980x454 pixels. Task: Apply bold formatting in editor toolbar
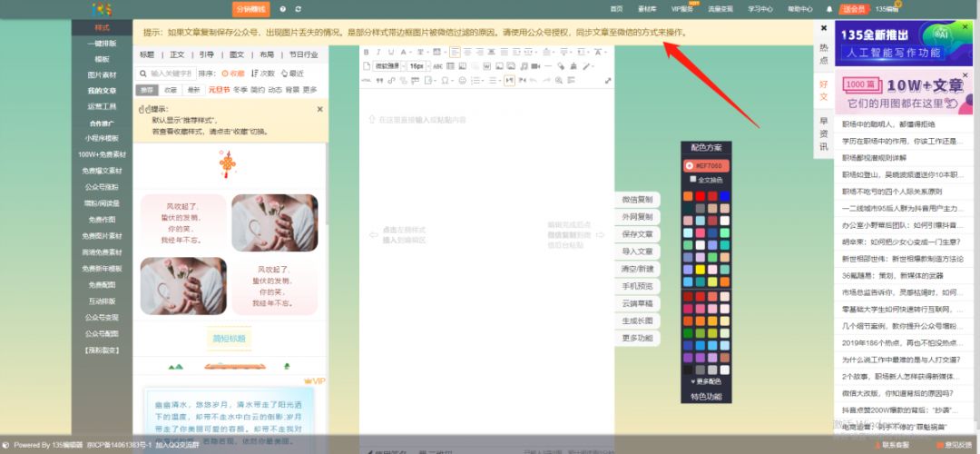(x=367, y=52)
